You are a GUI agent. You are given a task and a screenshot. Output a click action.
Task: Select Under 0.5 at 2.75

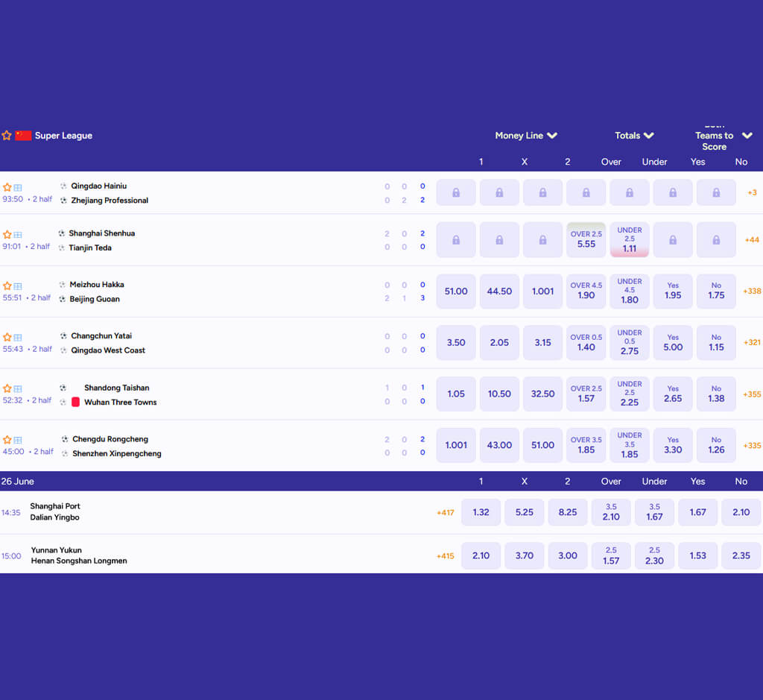[x=630, y=342]
